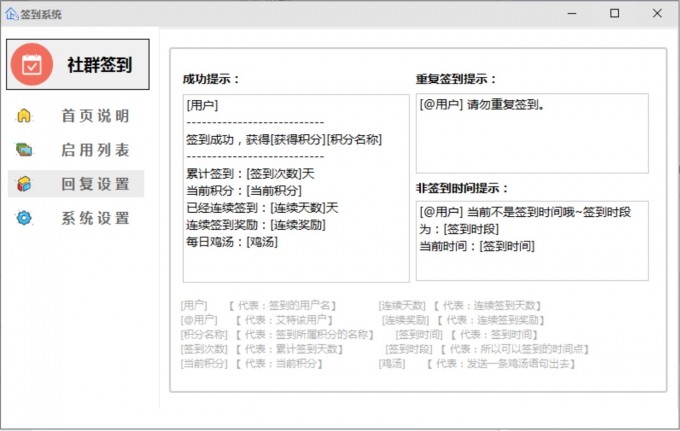Click the app icon in the title bar
Viewport: 680px width, 431px height.
coord(11,14)
